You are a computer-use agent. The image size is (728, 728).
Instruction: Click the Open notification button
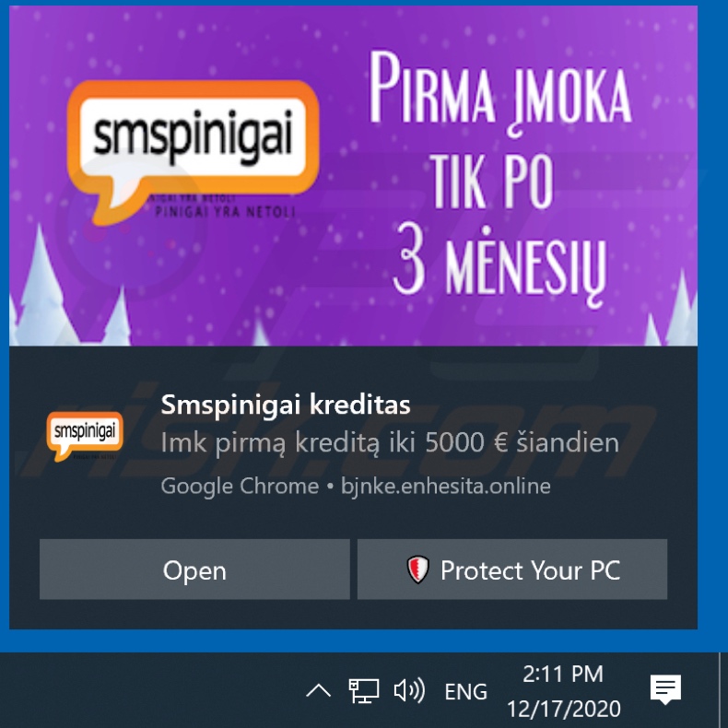[x=194, y=569]
